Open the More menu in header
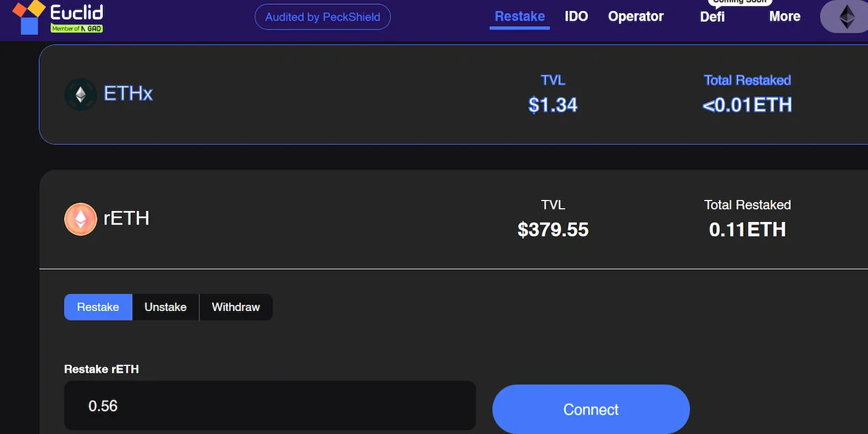This screenshot has height=434, width=868. point(784,16)
